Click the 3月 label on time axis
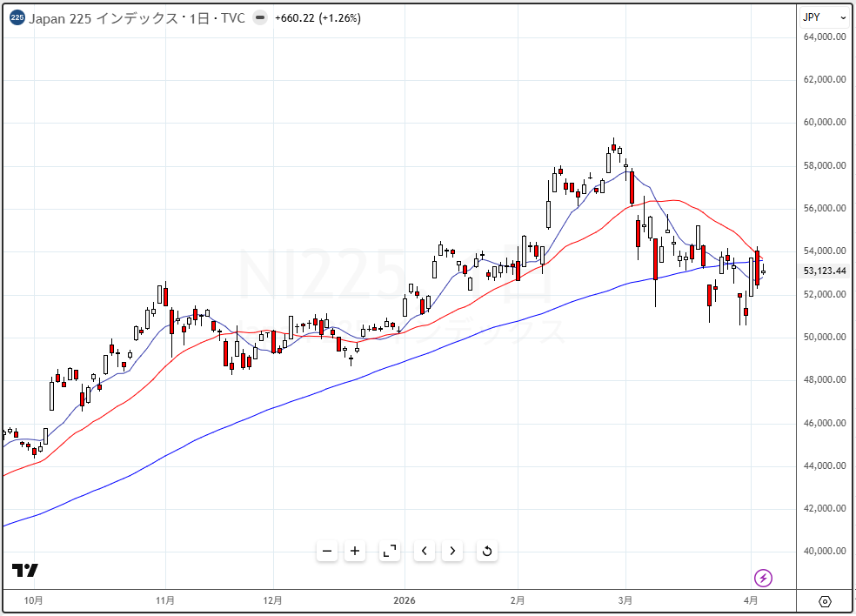The image size is (856, 616). pos(625,600)
